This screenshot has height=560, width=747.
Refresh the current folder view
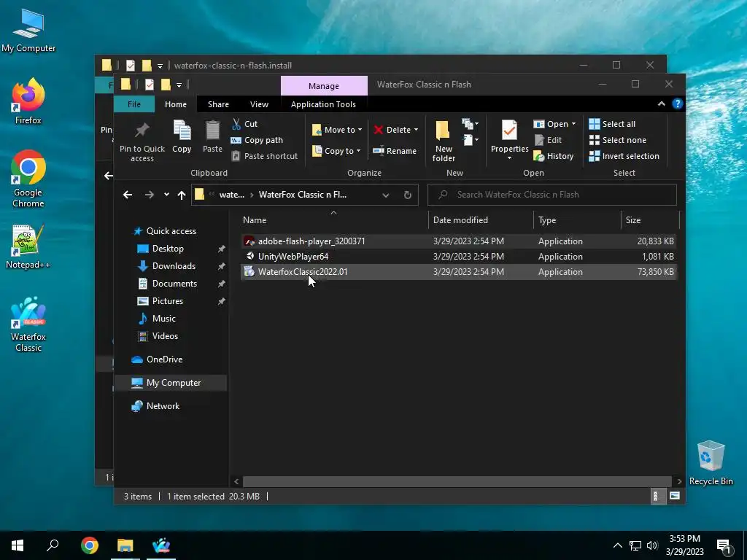407,195
